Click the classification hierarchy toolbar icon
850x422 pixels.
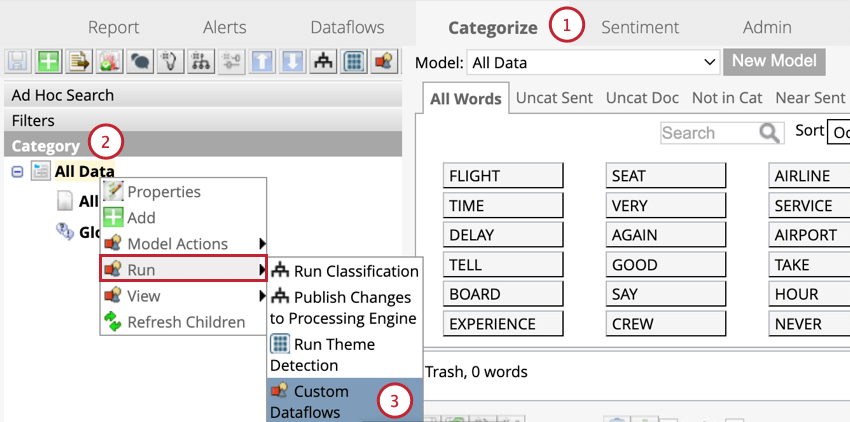tap(323, 62)
